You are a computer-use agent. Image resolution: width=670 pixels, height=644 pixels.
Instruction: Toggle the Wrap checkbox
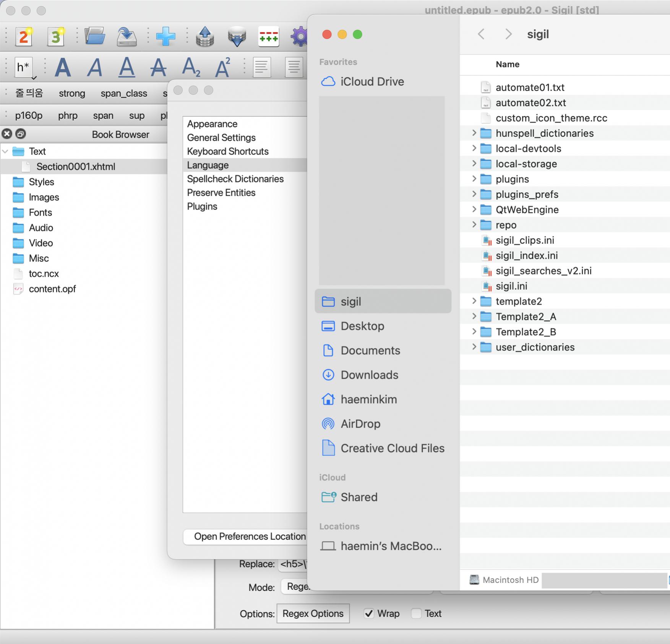tap(369, 613)
